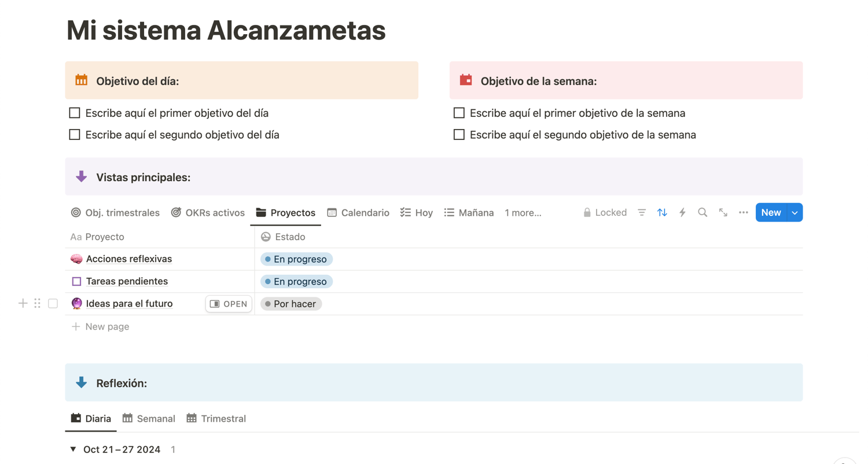Add a row with the plus icon
Viewport: 868px width, 464px height.
[x=23, y=303]
